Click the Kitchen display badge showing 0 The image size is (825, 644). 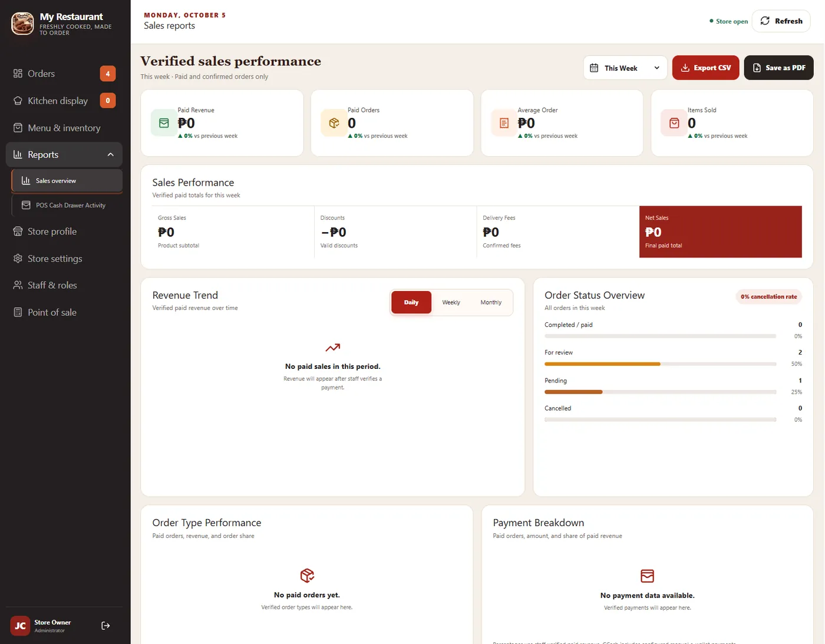pos(108,101)
